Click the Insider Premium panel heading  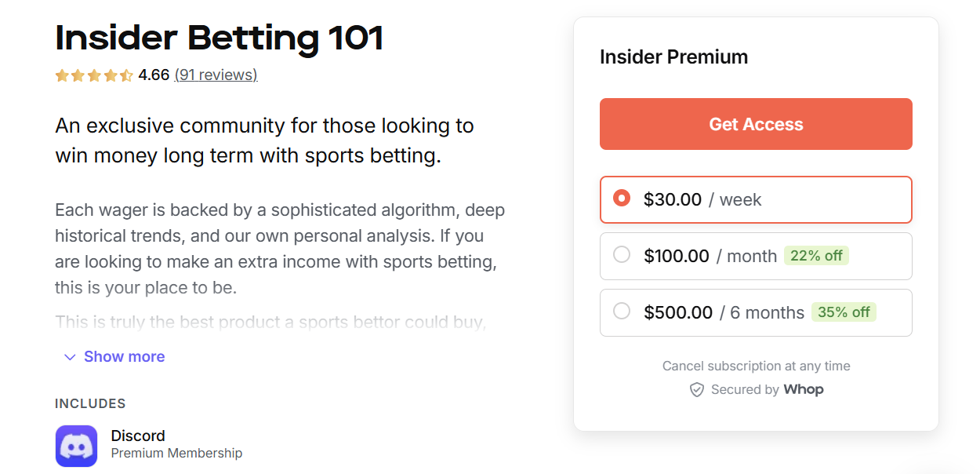point(673,57)
